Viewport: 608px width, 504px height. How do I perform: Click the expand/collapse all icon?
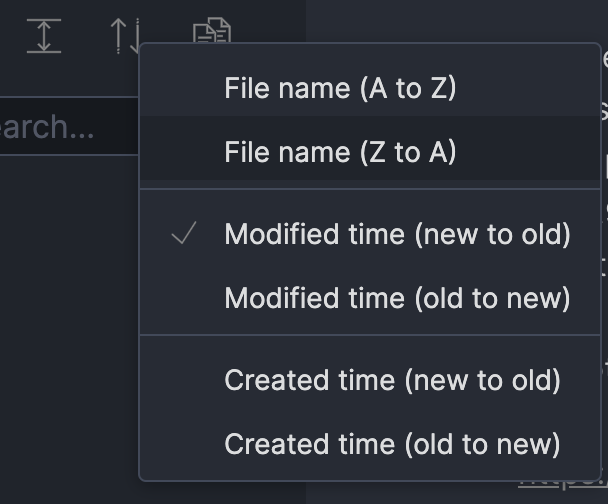point(44,36)
